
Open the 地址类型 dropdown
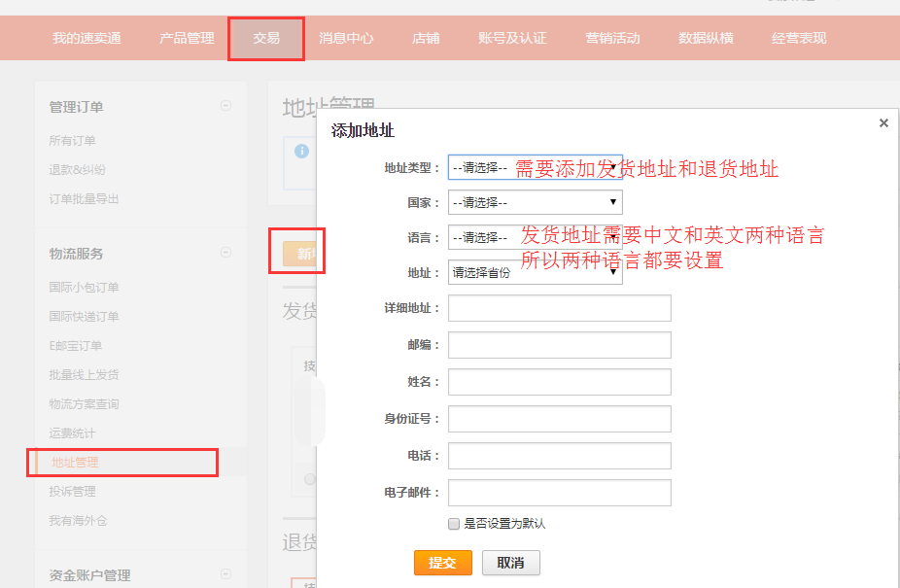(x=535, y=167)
